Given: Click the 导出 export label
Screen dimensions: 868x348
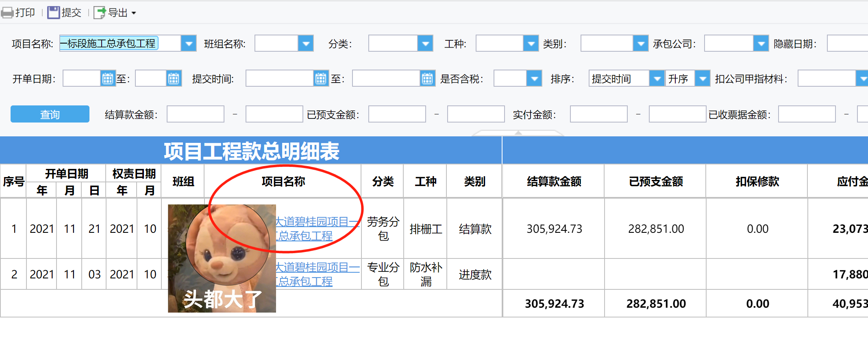Looking at the screenshot, I should point(118,13).
